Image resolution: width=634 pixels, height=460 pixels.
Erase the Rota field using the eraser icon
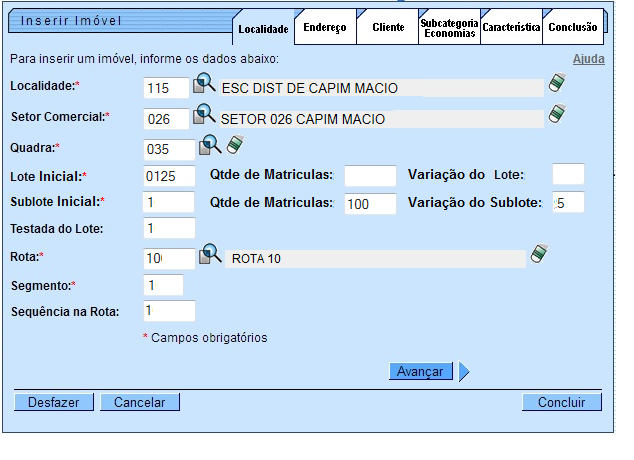[x=539, y=254]
